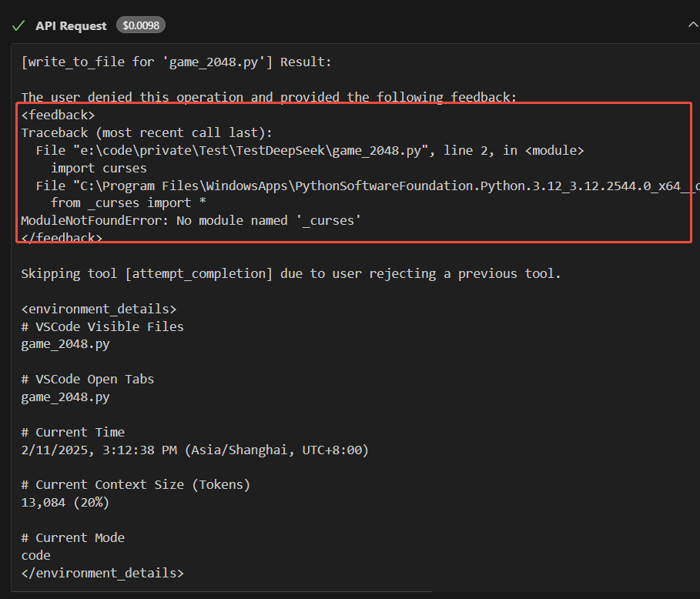
Task: Click the write_to_file Result line
Action: 176,62
